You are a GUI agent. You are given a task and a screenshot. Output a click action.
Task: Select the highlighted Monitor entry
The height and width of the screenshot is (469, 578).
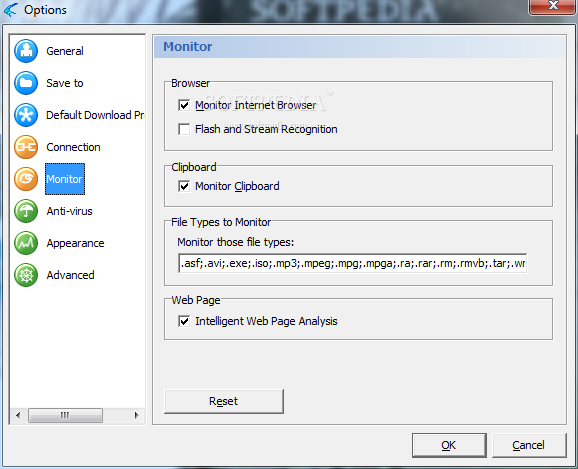click(65, 179)
